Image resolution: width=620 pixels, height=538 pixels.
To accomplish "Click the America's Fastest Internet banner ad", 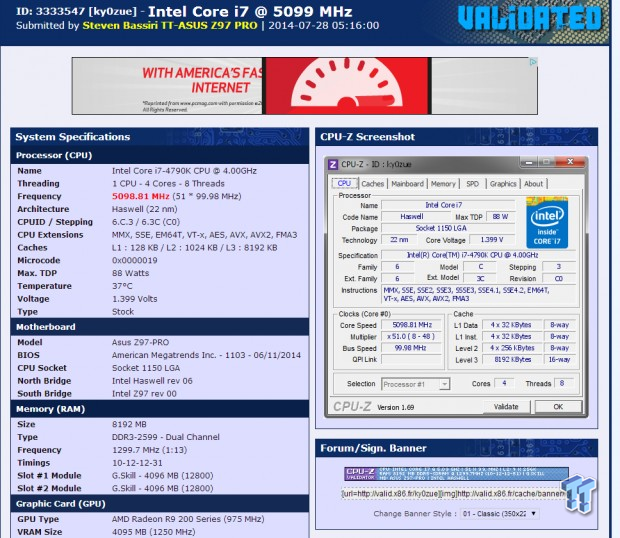I will click(304, 86).
